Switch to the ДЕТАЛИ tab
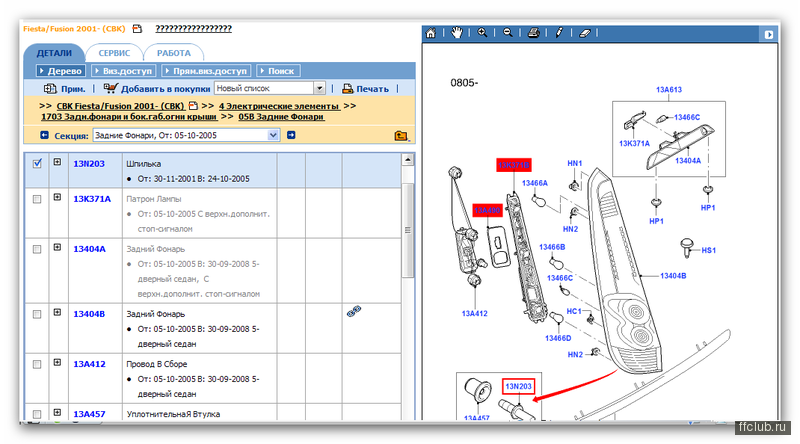This screenshot has width=800, height=444. (54, 53)
